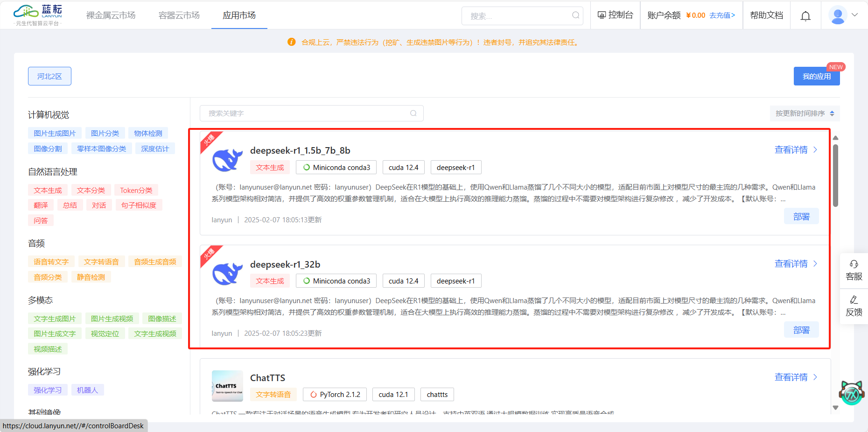View details of deepseek-r1_1.5b_7b_8b
The height and width of the screenshot is (432, 868).
(x=796, y=150)
